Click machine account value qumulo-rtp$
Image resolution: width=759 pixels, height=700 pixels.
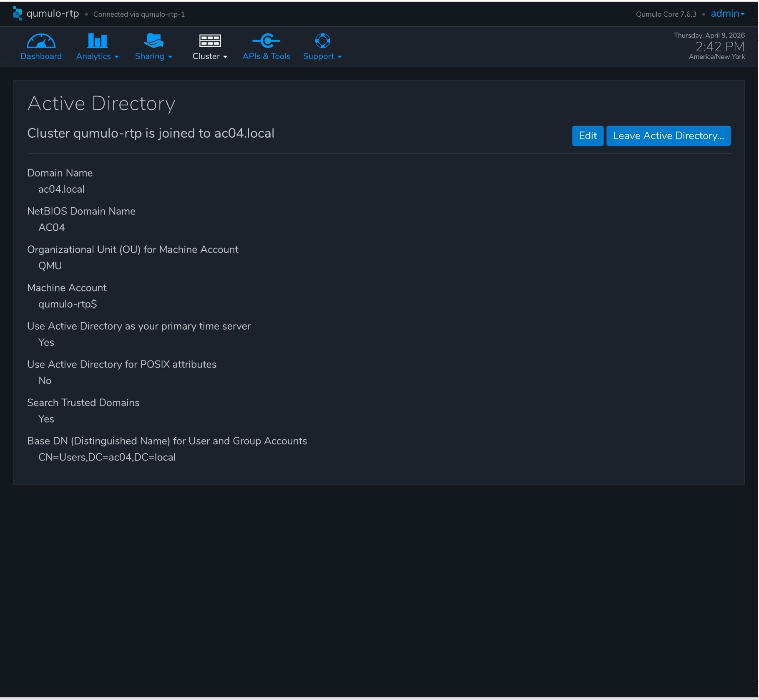[x=68, y=305]
